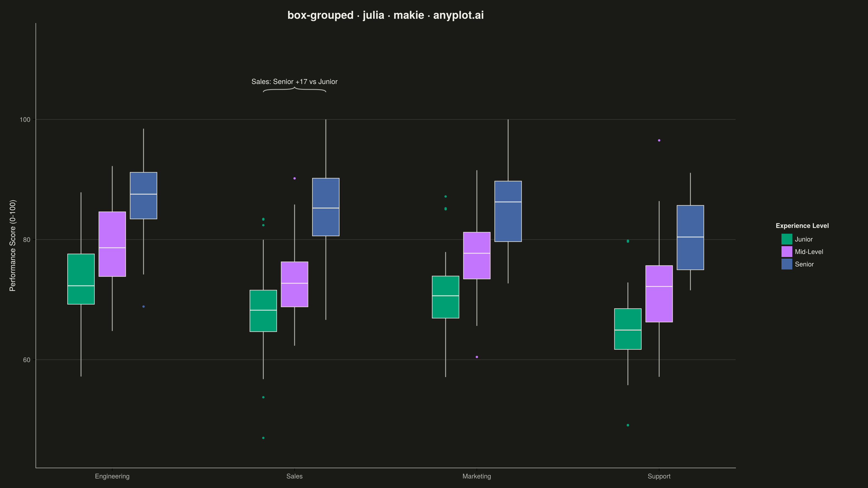The height and width of the screenshot is (488, 868).
Task: Click the blue Senior box for Sales
Action: point(326,207)
